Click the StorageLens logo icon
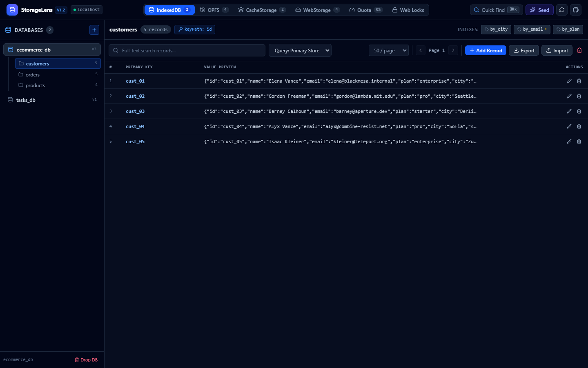 (12, 10)
